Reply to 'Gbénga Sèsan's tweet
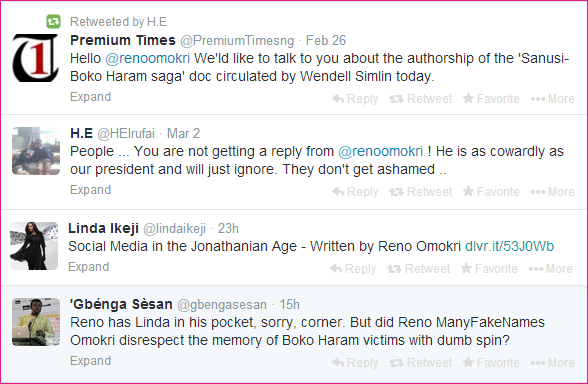 [x=355, y=363]
